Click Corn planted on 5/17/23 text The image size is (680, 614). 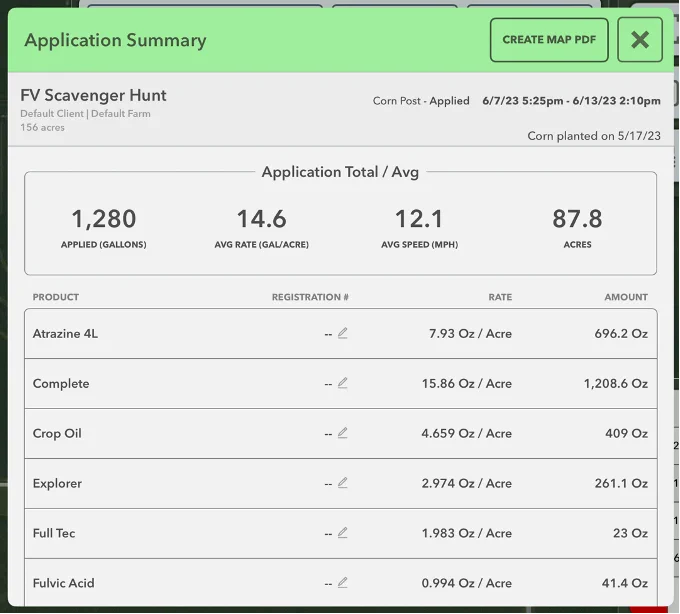594,136
